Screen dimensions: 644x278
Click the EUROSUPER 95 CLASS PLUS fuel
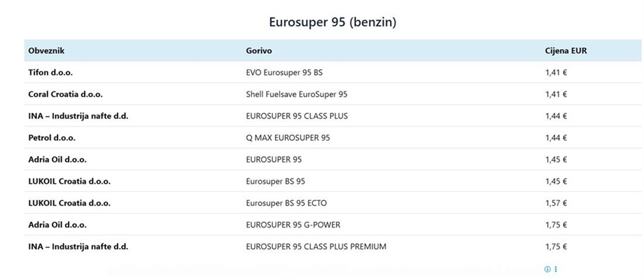(297, 116)
